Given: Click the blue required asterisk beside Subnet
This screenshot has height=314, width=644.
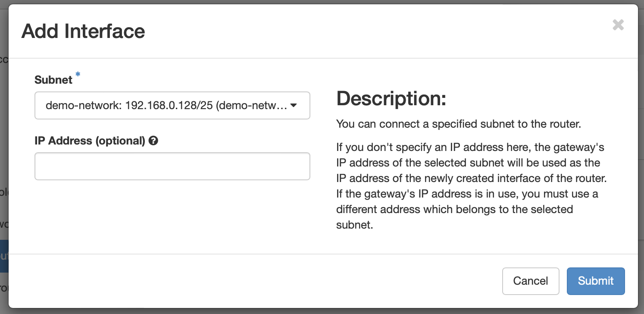Looking at the screenshot, I should tap(78, 75).
